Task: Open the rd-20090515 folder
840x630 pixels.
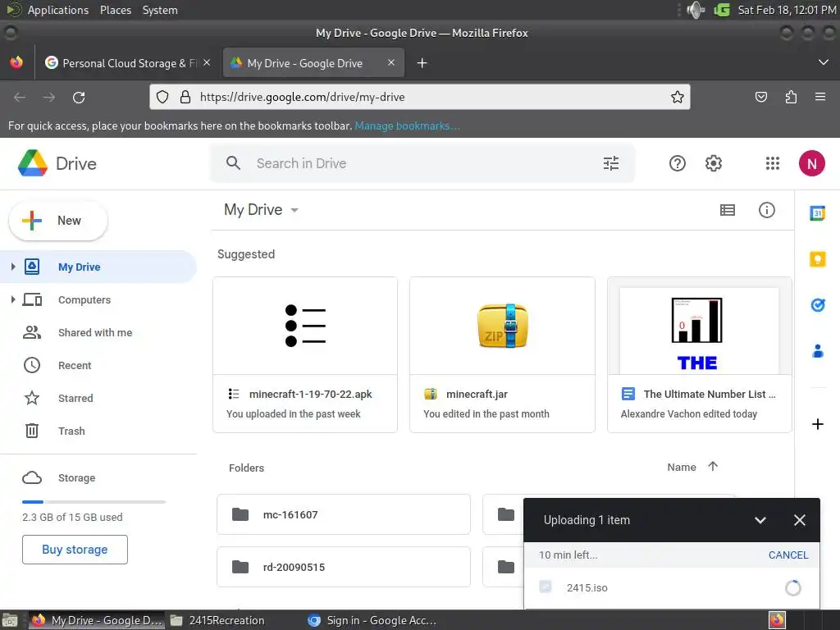Action: (x=344, y=567)
